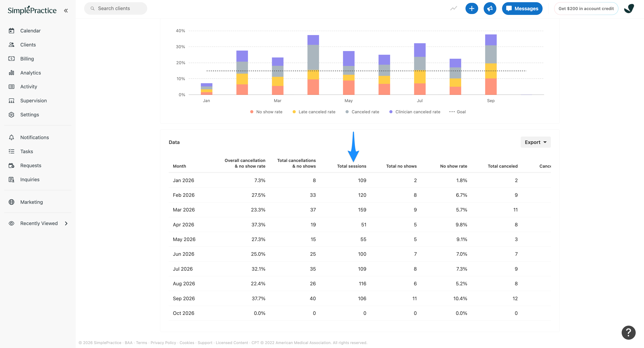Toggle Clinician canceled rate legend item
The height and width of the screenshot is (348, 644).
coord(415,112)
